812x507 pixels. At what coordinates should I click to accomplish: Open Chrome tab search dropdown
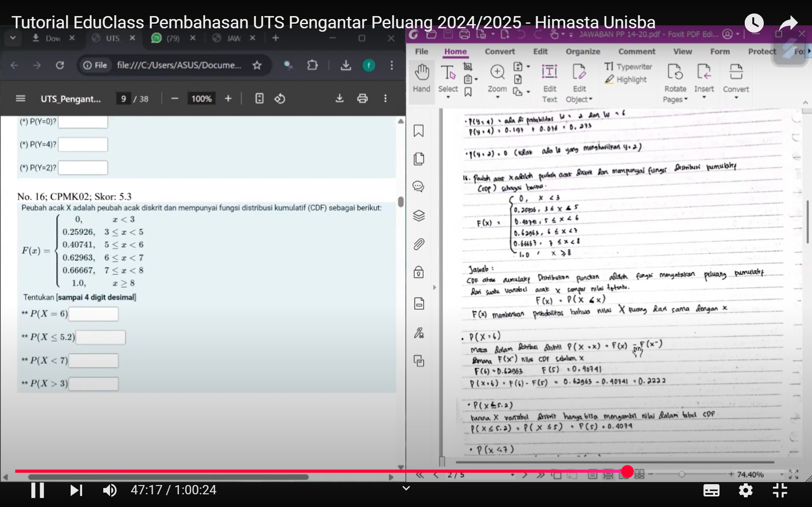[x=13, y=38]
